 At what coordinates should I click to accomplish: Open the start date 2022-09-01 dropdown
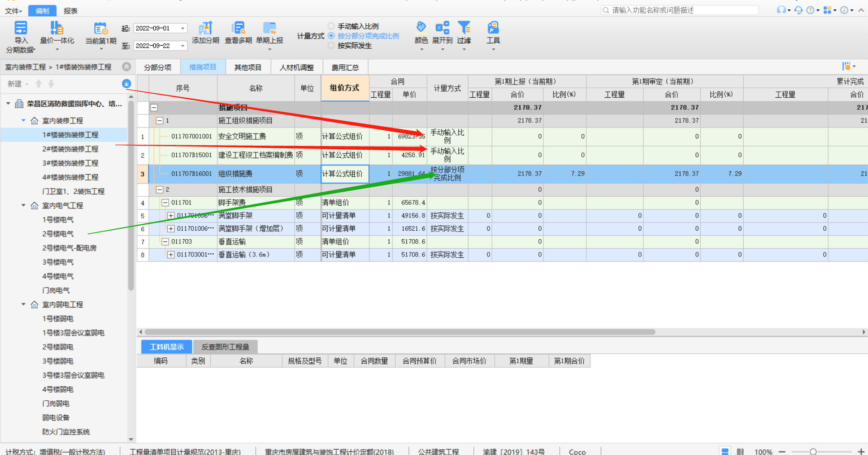(x=183, y=28)
